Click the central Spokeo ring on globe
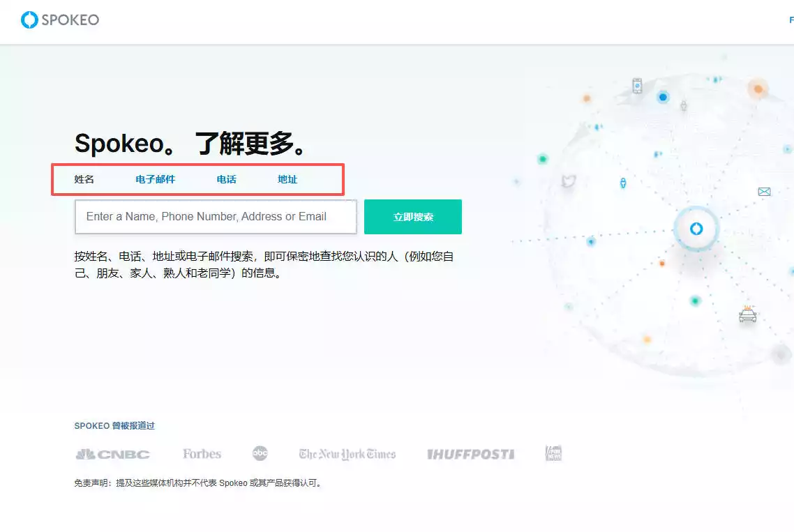This screenshot has width=794, height=532. point(696,229)
